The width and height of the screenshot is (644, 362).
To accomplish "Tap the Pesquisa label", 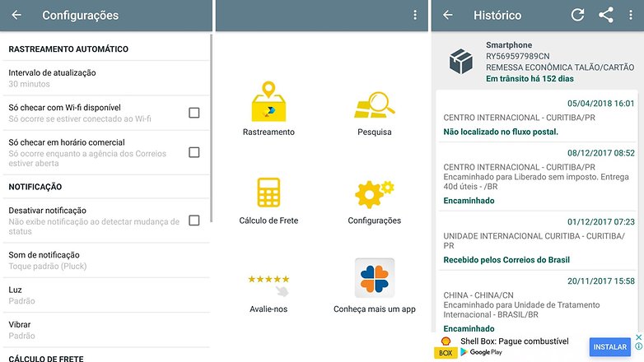I will (374, 132).
